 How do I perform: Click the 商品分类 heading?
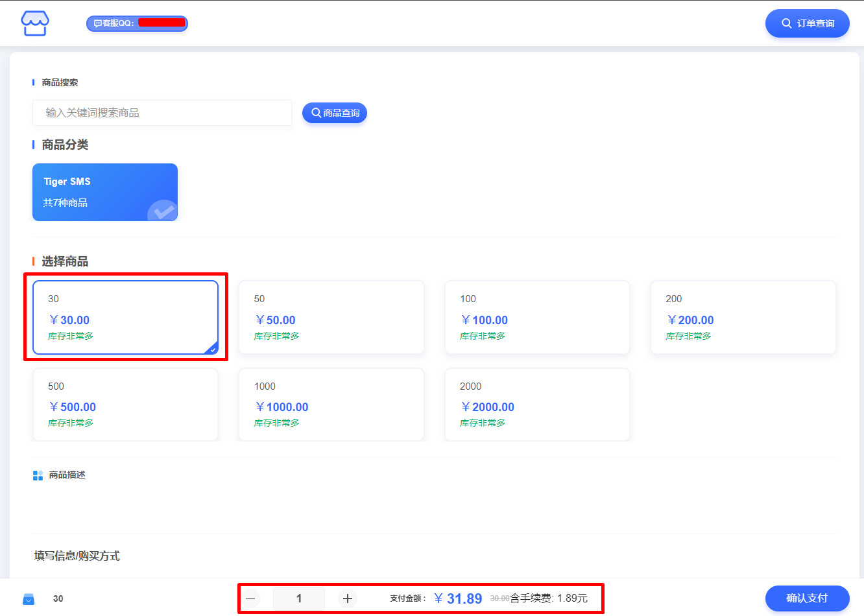pos(65,145)
